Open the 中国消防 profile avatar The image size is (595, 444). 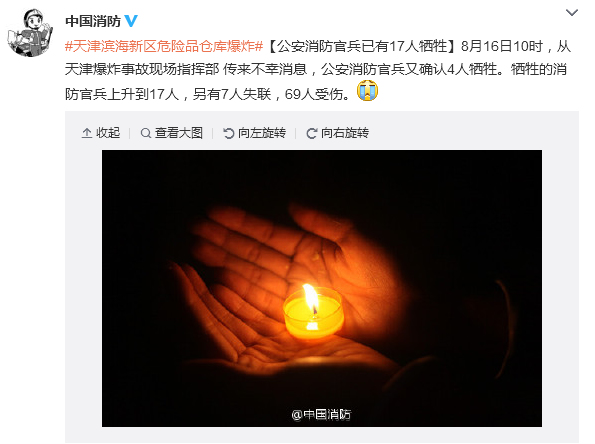30,33
